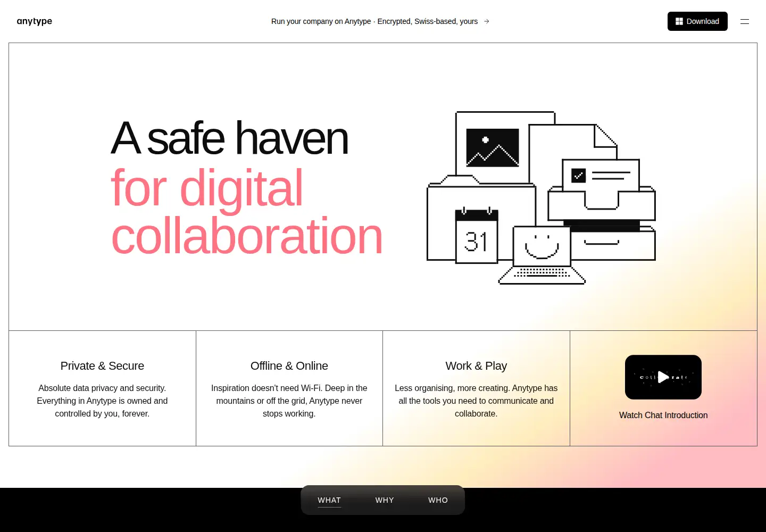Click the Private & Secure heading

pos(102,366)
